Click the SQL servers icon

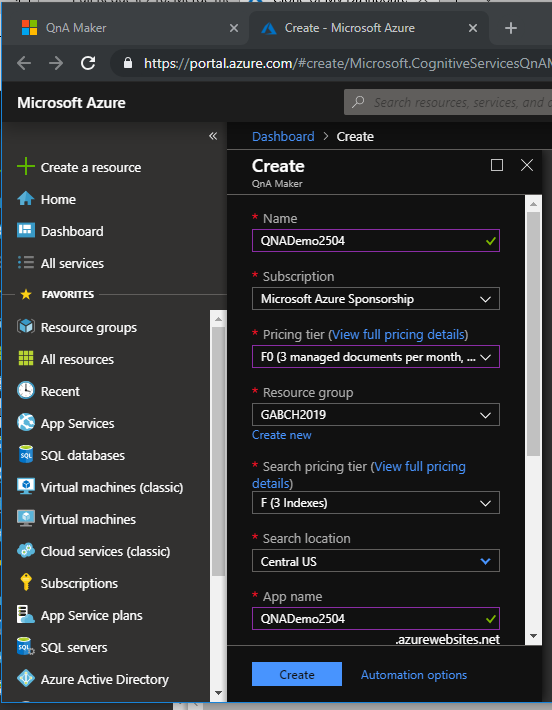pyautogui.click(x=26, y=647)
